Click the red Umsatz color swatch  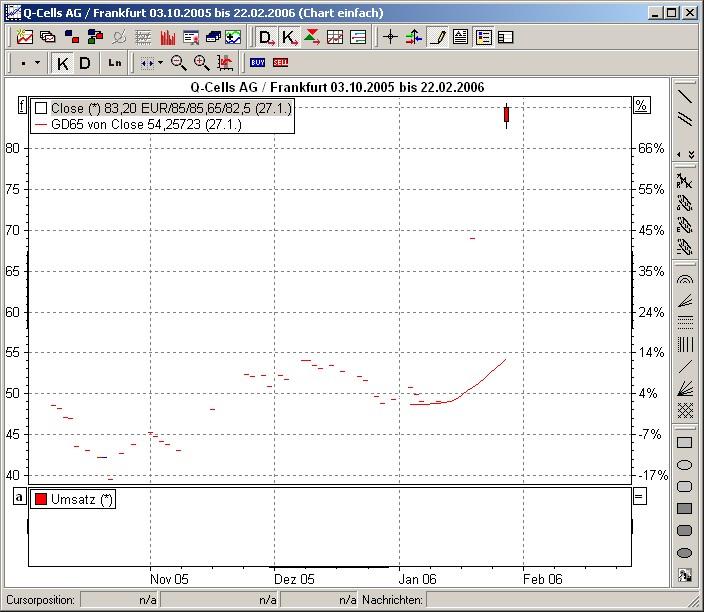pyautogui.click(x=41, y=499)
